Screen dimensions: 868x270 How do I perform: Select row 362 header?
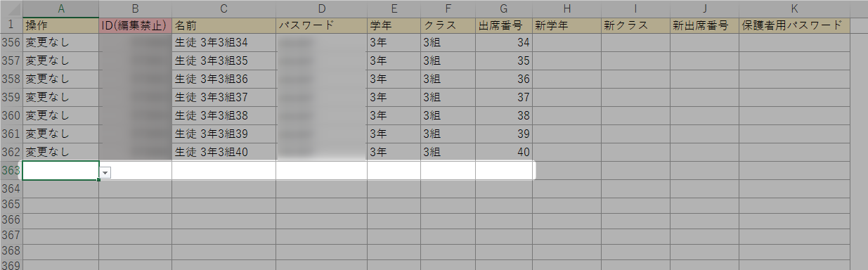click(x=11, y=152)
